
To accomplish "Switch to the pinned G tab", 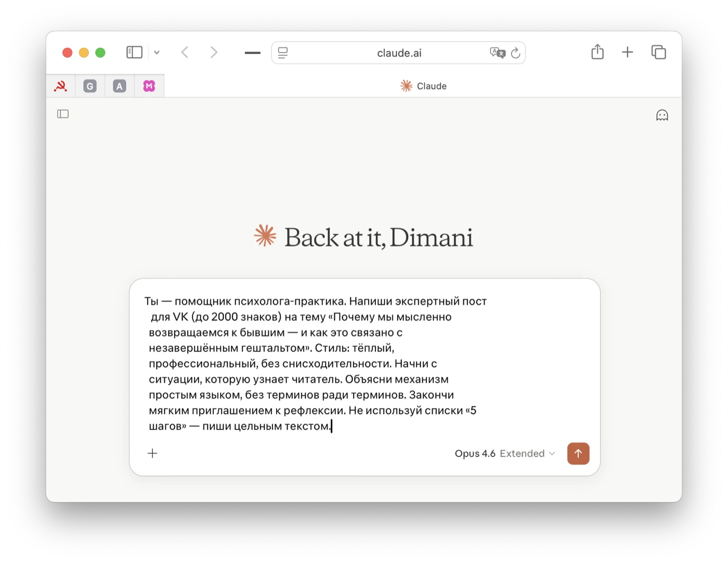I will (90, 86).
